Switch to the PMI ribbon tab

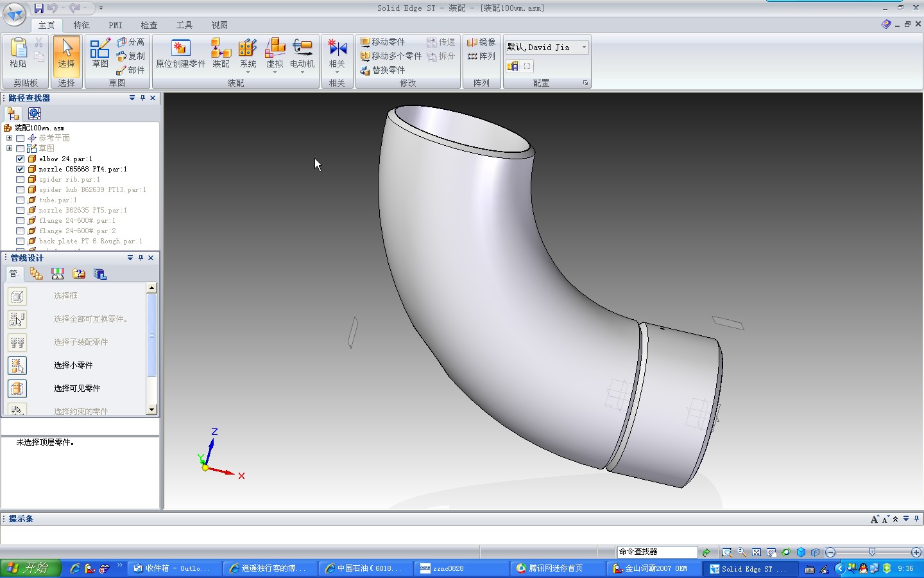point(116,25)
